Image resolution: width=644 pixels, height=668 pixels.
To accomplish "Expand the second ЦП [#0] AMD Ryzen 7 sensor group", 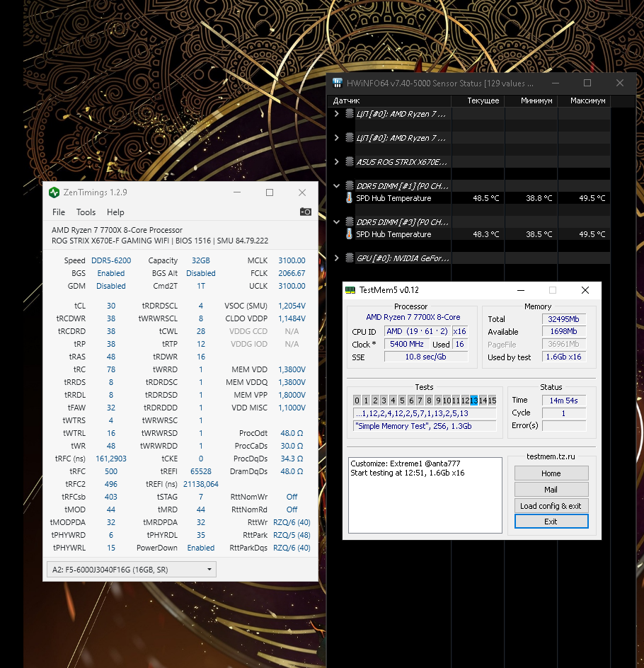I will point(336,137).
